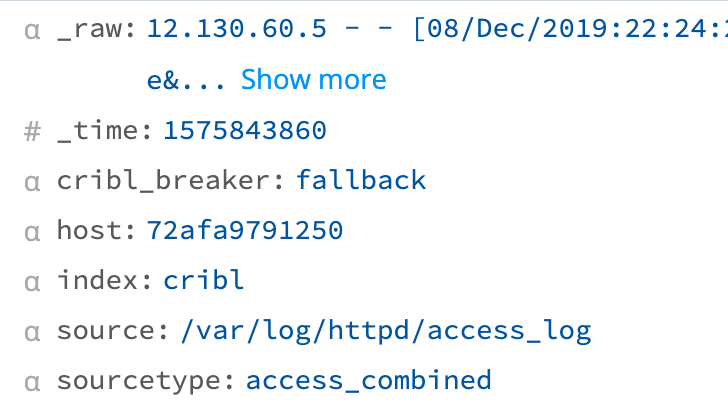This screenshot has height=404, width=728.
Task: Expand the _raw value with Show more
Action: (x=313, y=79)
